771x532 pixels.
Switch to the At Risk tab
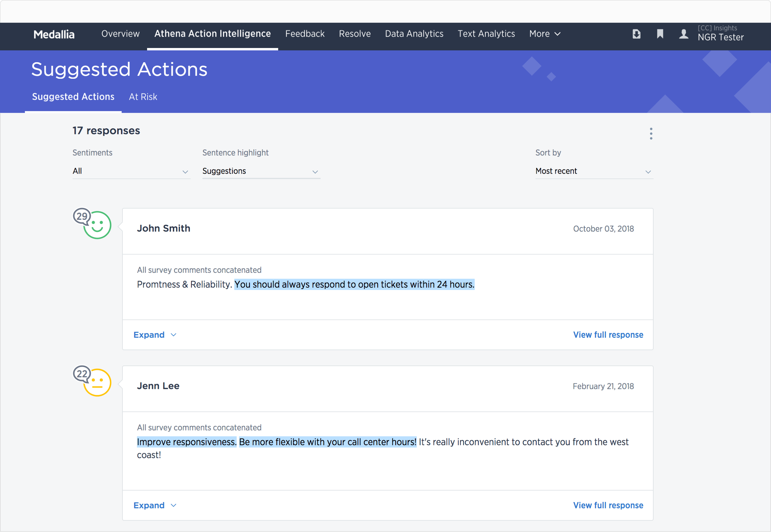(x=143, y=97)
